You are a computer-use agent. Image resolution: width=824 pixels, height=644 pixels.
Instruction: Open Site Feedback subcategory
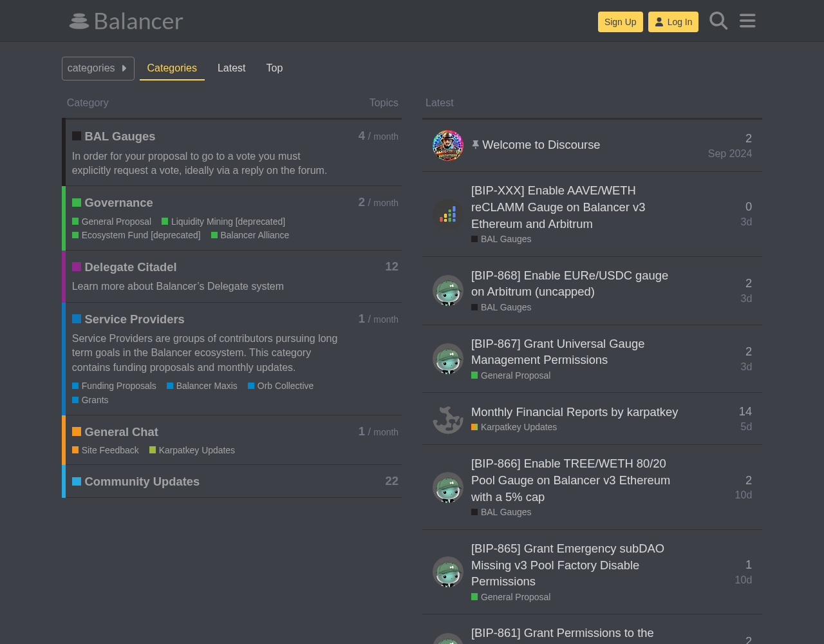(x=106, y=450)
